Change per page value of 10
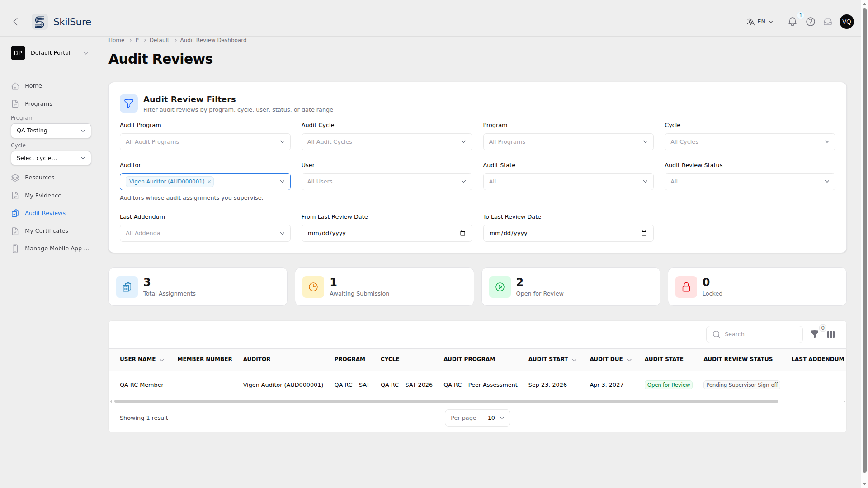The height and width of the screenshot is (488, 868). (x=496, y=418)
